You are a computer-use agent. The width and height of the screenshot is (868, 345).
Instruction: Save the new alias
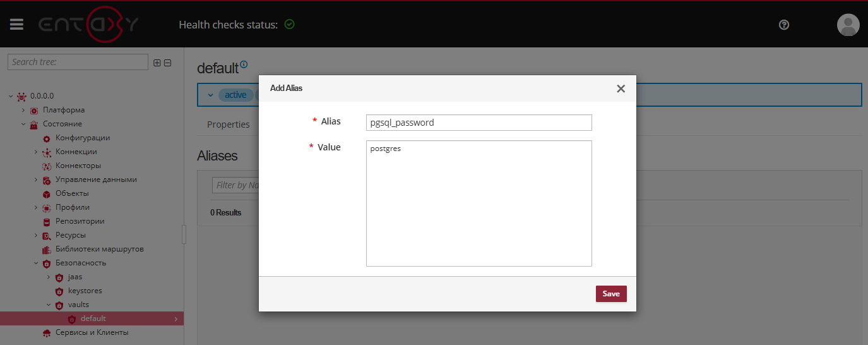click(x=611, y=294)
